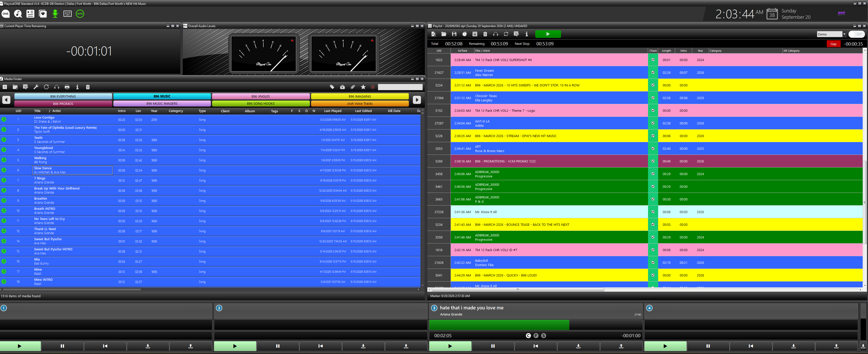
Task: Click the Media Finder search input field
Action: tap(400, 87)
